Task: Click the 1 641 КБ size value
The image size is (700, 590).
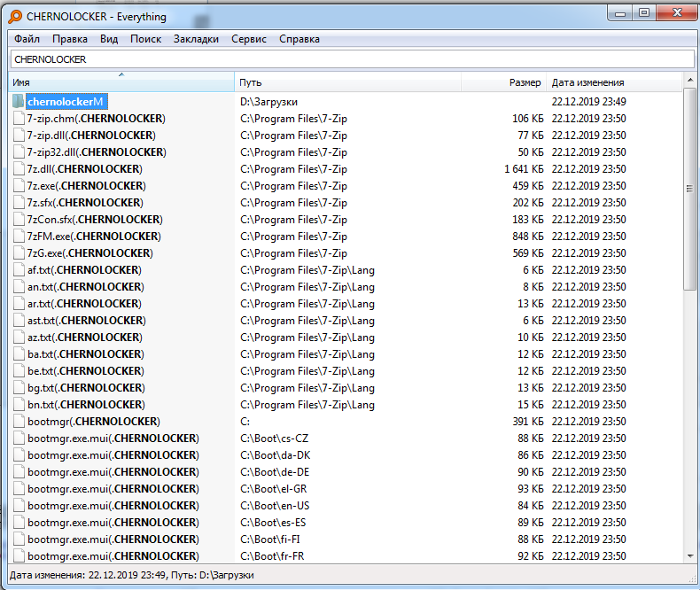Action: 524,169
